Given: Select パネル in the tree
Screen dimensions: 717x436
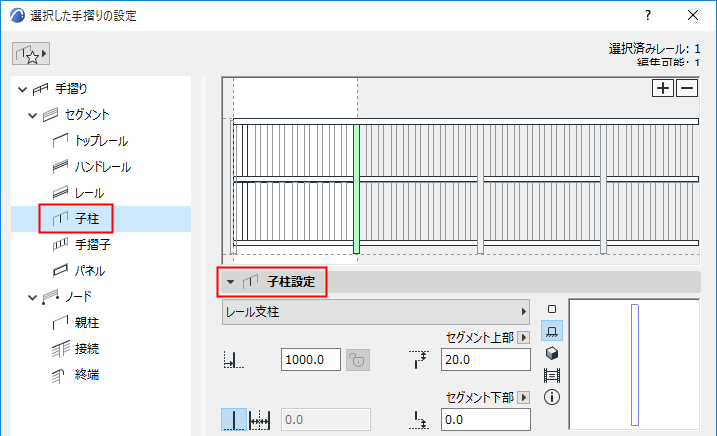Looking at the screenshot, I should tap(90, 271).
